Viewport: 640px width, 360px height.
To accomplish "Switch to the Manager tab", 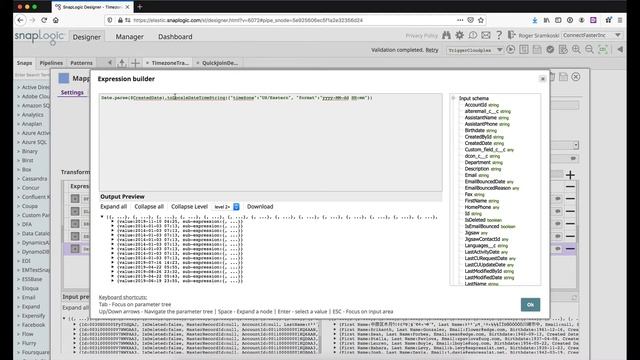I will tap(129, 37).
